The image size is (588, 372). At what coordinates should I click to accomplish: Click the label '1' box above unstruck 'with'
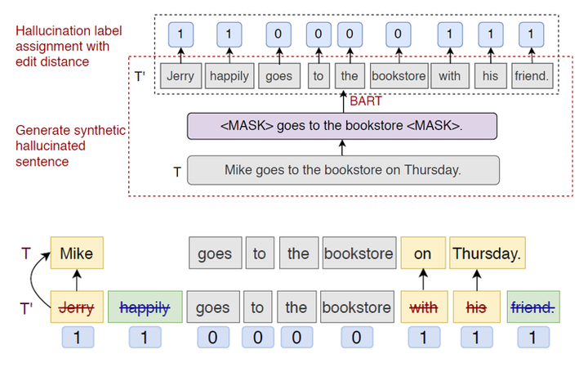pyautogui.click(x=450, y=34)
